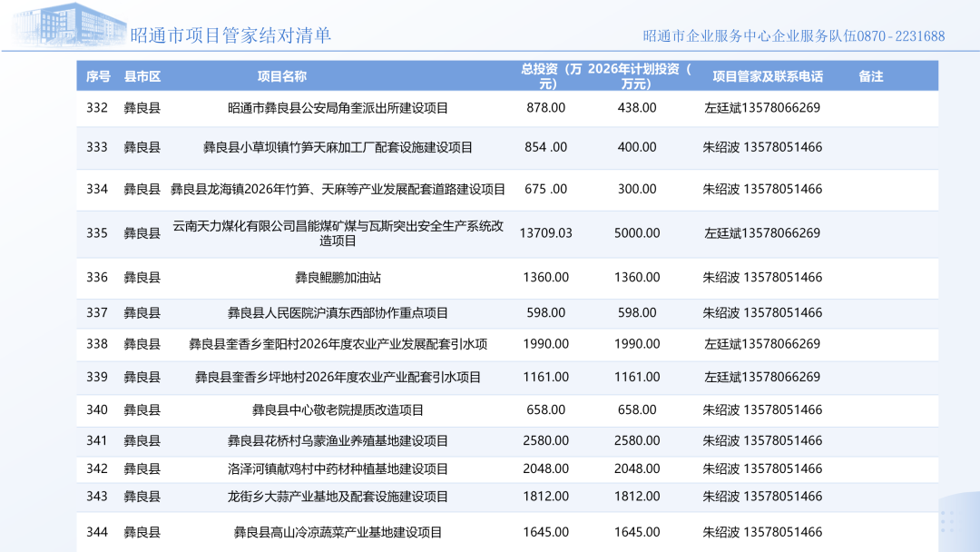Viewport: 980px width, 552px height.
Task: Click total investment value 13709.03
Action: [x=545, y=232]
